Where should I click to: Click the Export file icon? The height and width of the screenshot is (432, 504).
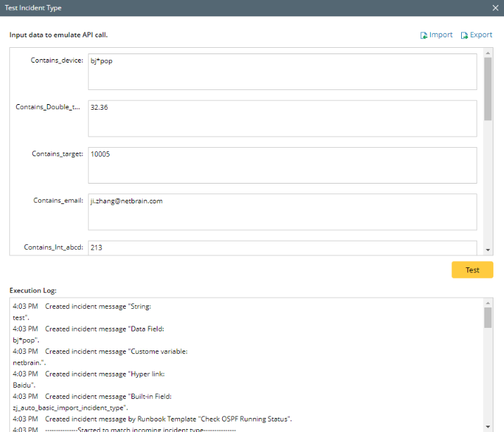(465, 35)
